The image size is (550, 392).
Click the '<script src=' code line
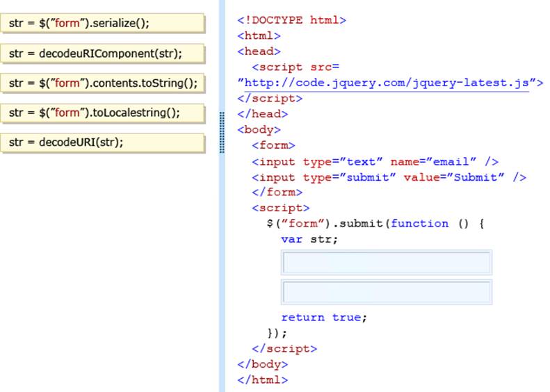(x=296, y=67)
